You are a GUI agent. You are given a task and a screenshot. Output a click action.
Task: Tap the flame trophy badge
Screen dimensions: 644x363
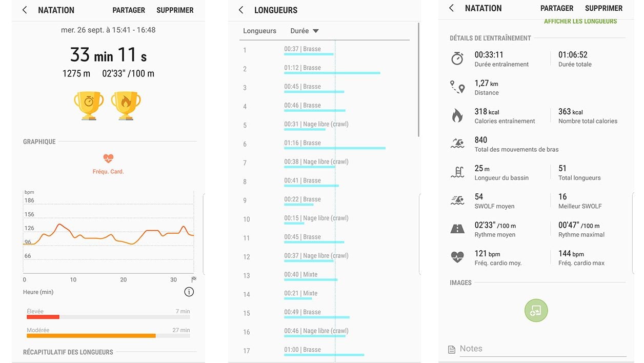pyautogui.click(x=126, y=106)
